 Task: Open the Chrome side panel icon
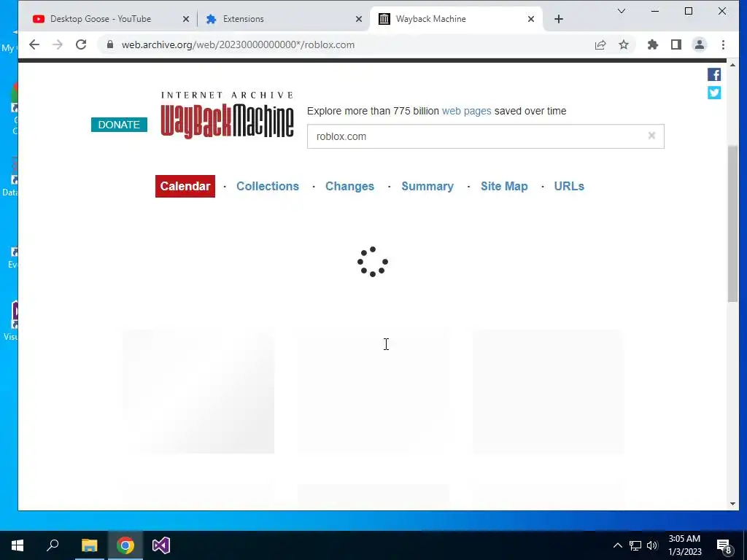[x=676, y=44]
